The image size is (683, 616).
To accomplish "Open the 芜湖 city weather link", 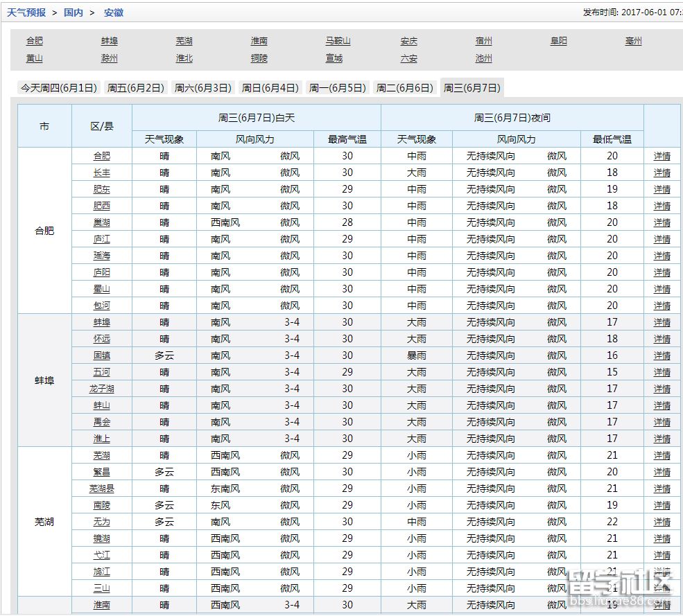I will point(184,41).
